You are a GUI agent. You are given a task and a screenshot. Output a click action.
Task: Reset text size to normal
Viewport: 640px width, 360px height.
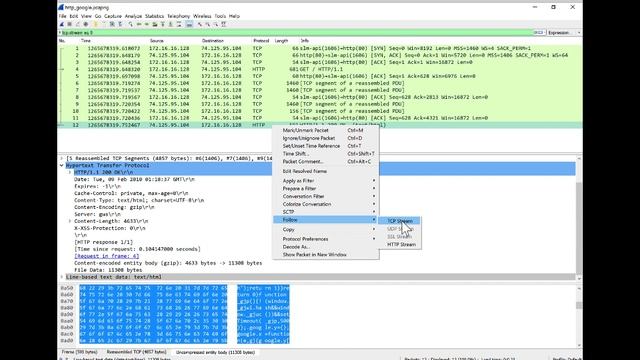216,24
